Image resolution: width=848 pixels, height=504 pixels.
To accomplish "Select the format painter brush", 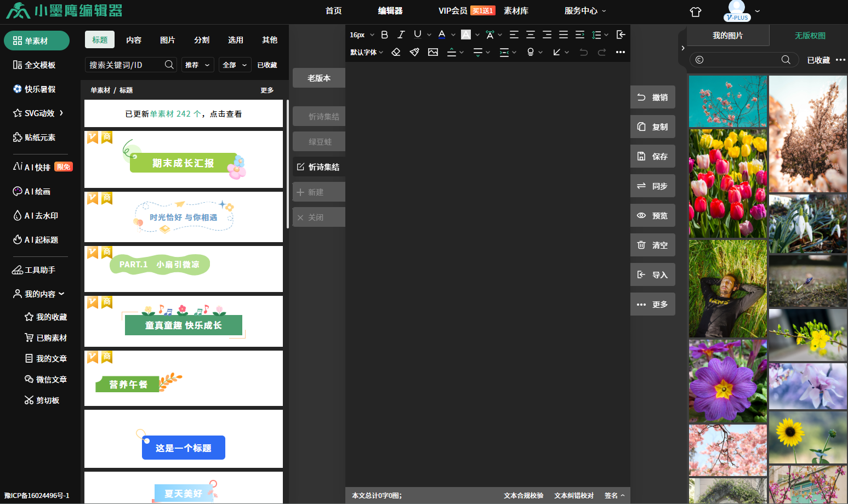I will pos(414,52).
